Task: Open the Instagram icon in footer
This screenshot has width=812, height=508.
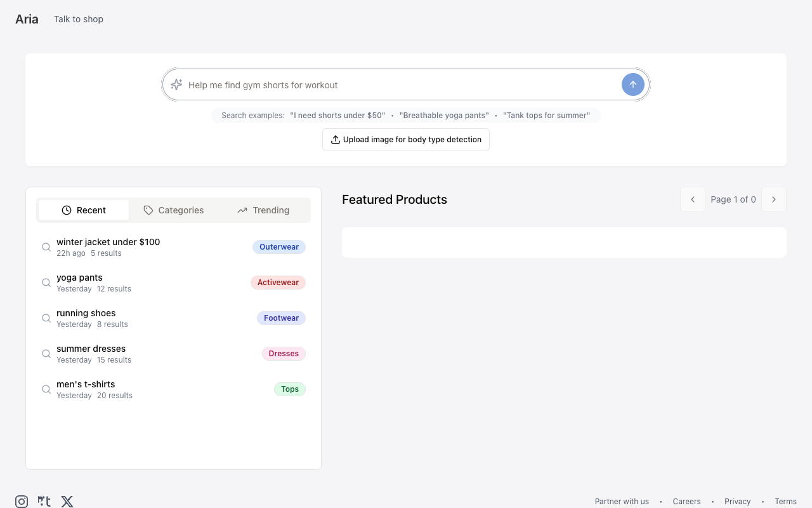Action: [22, 502]
